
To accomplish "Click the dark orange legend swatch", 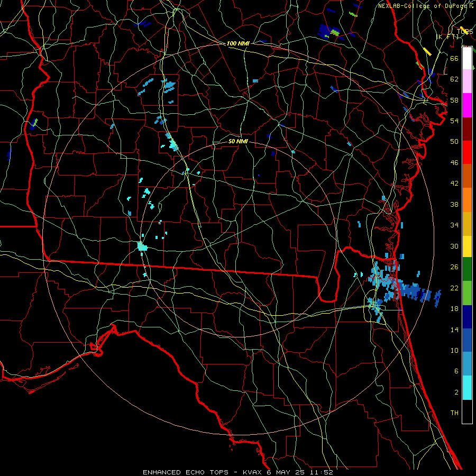I will [x=467, y=176].
